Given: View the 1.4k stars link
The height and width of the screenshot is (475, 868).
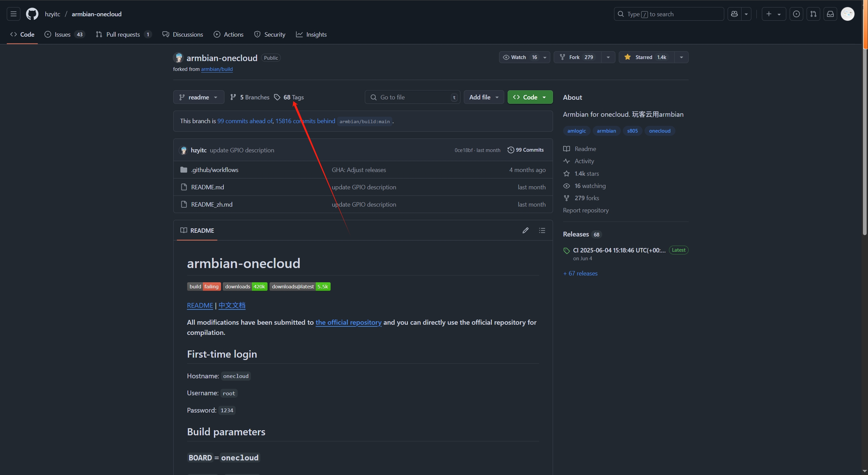Looking at the screenshot, I should click(x=581, y=173).
